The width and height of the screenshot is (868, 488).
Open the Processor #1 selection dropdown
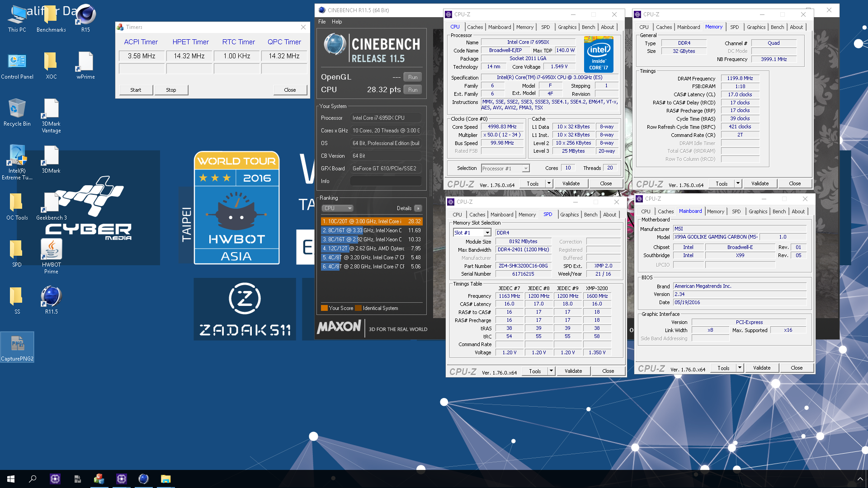point(505,168)
